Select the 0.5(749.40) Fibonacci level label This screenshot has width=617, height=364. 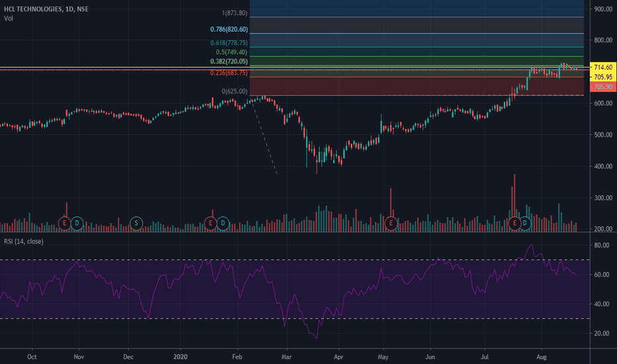tap(232, 52)
